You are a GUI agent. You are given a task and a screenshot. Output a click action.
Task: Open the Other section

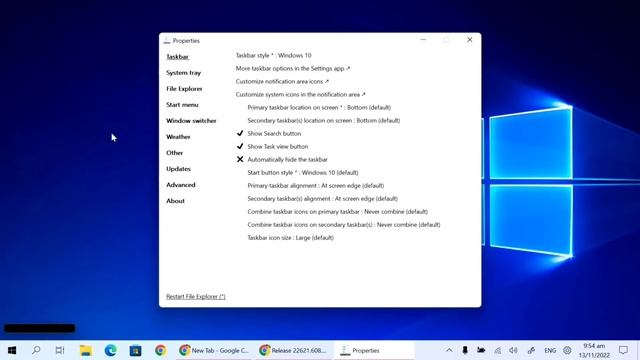(174, 153)
